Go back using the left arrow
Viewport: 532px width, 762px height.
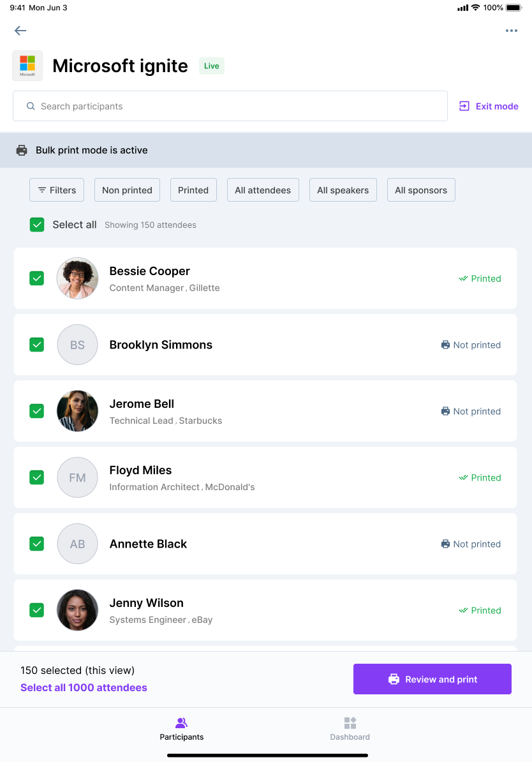tap(20, 31)
